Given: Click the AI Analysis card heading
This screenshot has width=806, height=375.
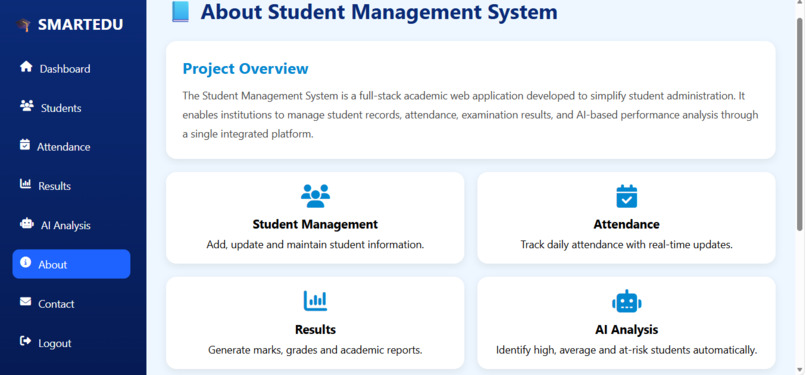Looking at the screenshot, I should click(626, 329).
